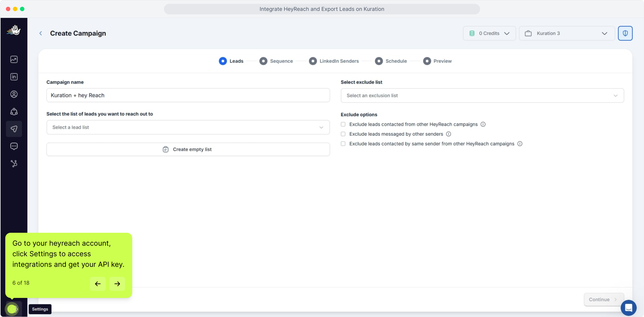
Task: Click info icon for other HeyReach campaigns
Action: click(483, 124)
